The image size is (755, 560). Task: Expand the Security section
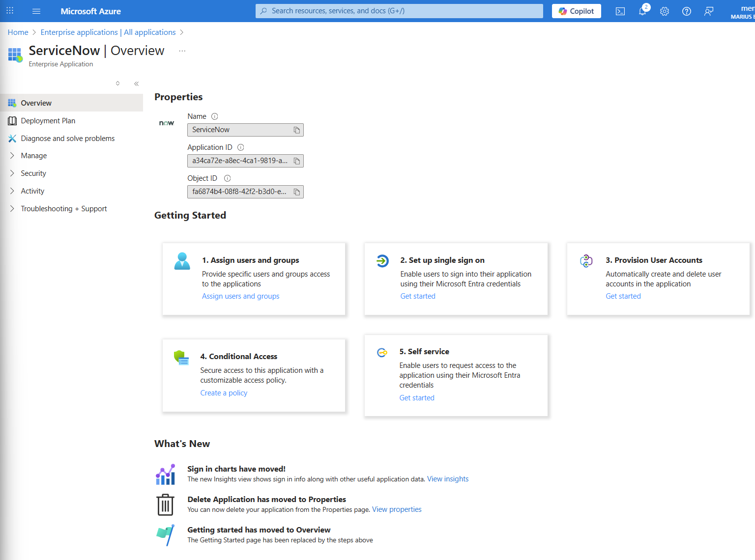tap(33, 173)
